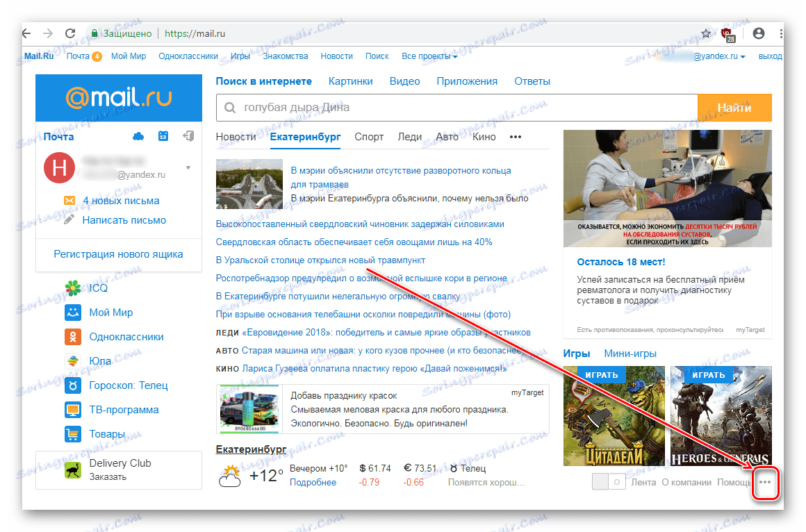Bookmark page with the star icon
The image size is (806, 532).
click(x=706, y=34)
